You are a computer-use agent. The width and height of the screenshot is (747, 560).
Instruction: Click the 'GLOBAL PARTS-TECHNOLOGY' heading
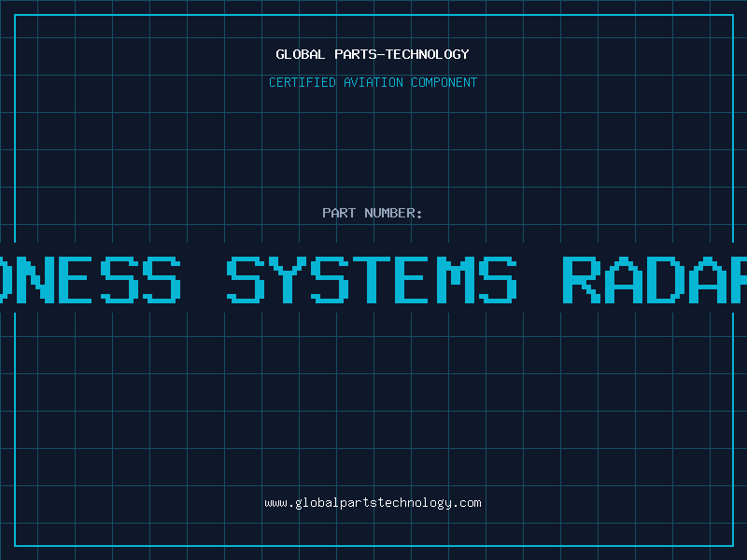tap(373, 54)
